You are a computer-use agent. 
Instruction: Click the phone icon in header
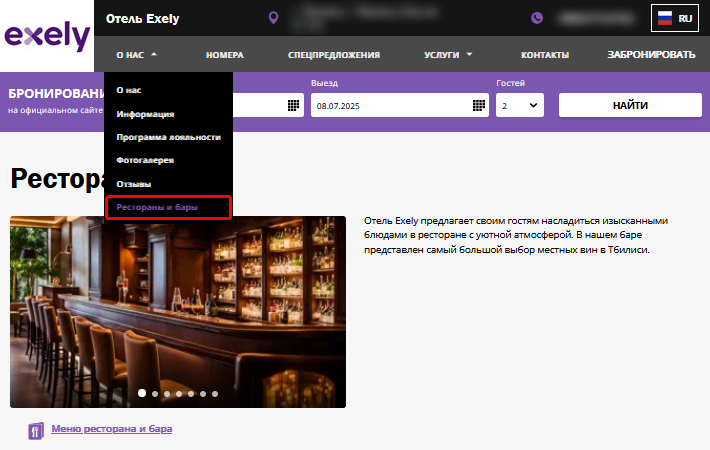537,18
